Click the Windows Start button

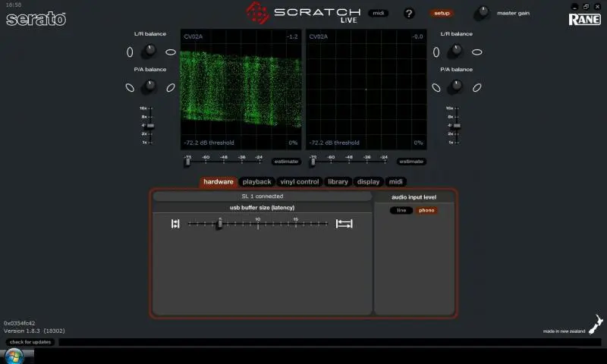tap(14, 356)
